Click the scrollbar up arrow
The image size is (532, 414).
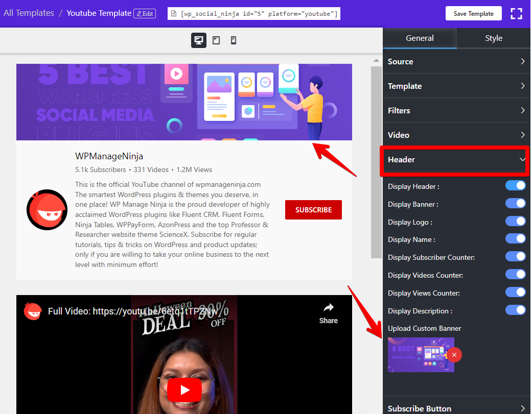376,60
